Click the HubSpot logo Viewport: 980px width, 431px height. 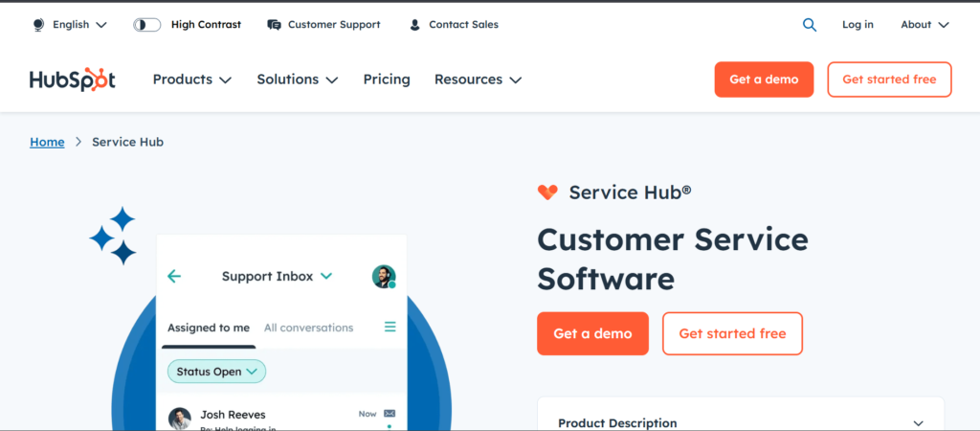[73, 79]
